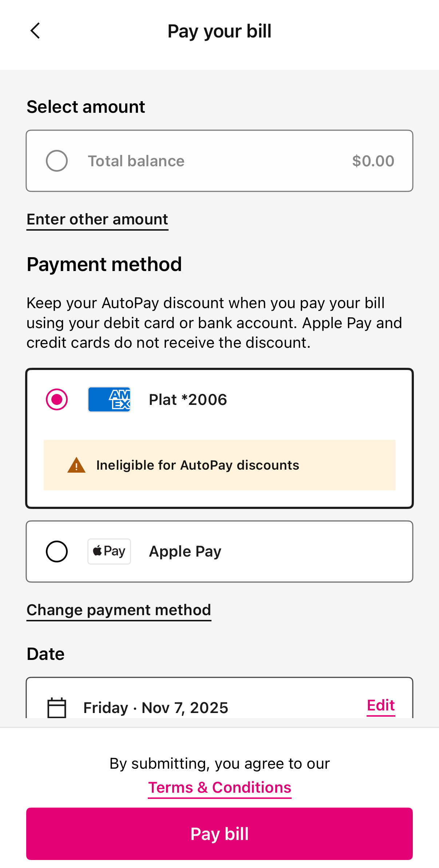439x868 pixels.
Task: Choose the Apple Pay radio button
Action: (x=57, y=552)
